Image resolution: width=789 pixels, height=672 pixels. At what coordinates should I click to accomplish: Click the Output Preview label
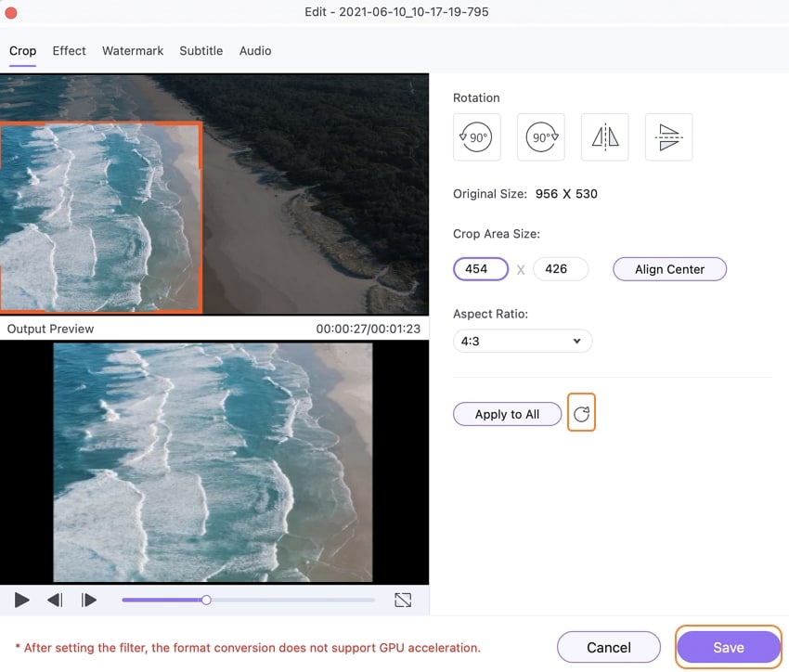click(50, 329)
